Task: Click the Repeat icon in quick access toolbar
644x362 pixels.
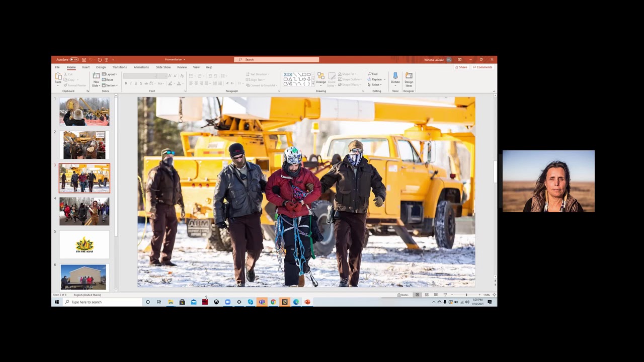Action: point(100,60)
